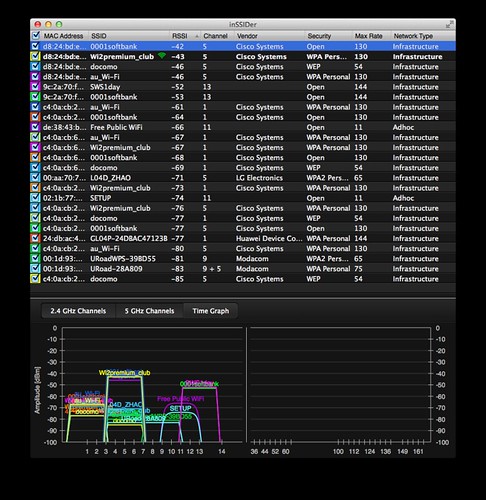Click URoad-28A809 SSID cell
Viewport: 486px width, 500px height.
(116, 269)
